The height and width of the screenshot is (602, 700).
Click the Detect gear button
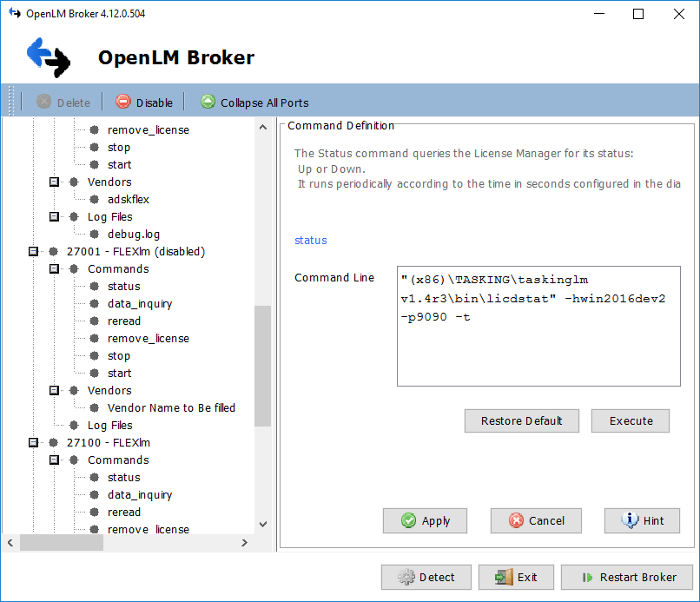(426, 577)
